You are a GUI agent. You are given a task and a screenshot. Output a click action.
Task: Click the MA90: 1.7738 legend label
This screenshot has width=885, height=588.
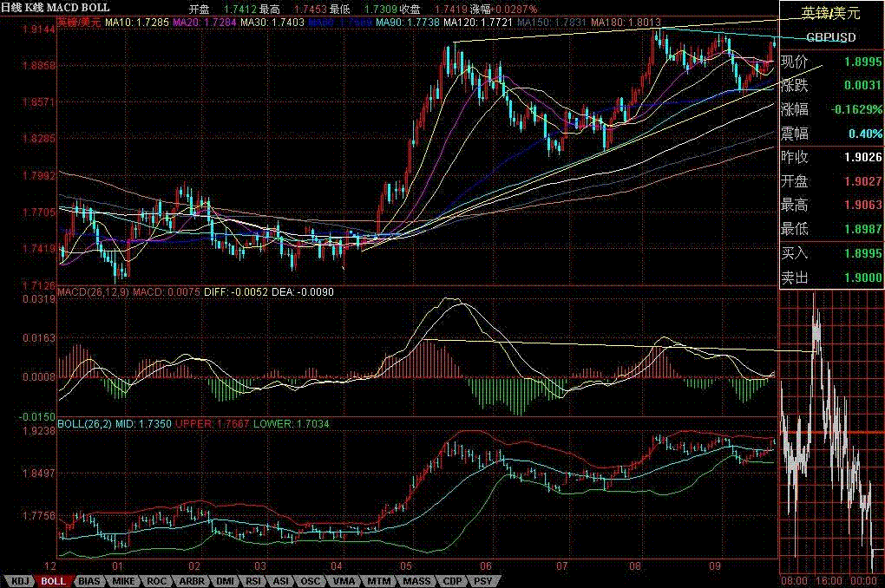pos(408,23)
